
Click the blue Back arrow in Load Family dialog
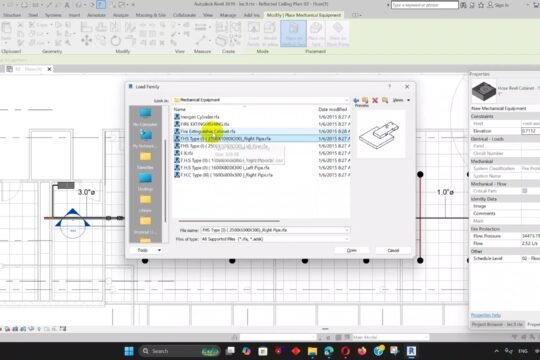(356, 100)
